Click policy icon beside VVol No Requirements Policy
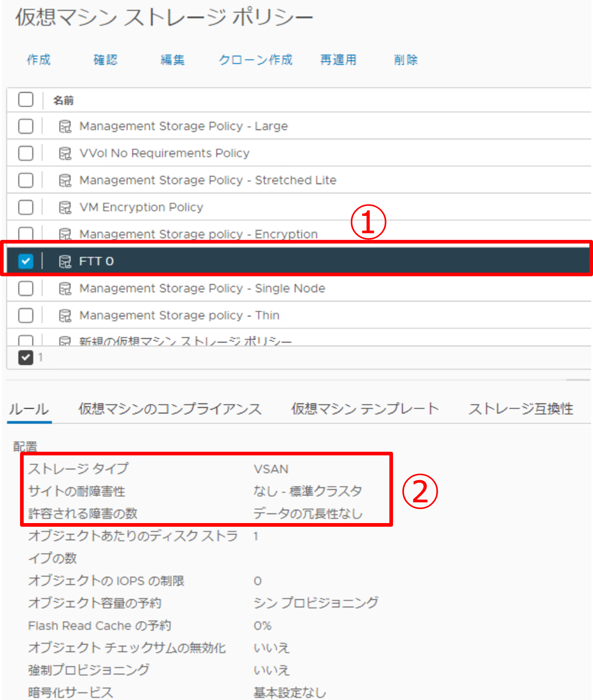This screenshot has width=593, height=700. 65,153
